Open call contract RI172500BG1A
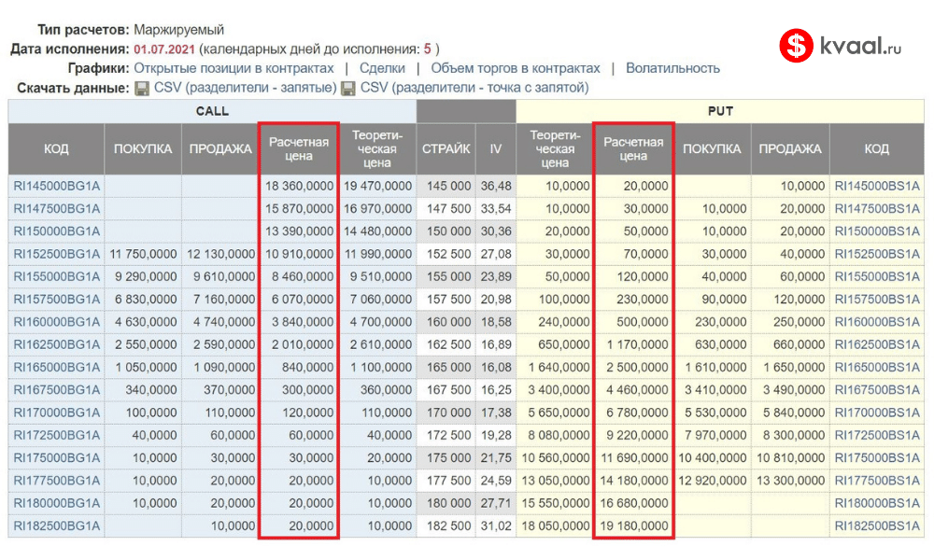The height and width of the screenshot is (560, 934). pyautogui.click(x=57, y=435)
